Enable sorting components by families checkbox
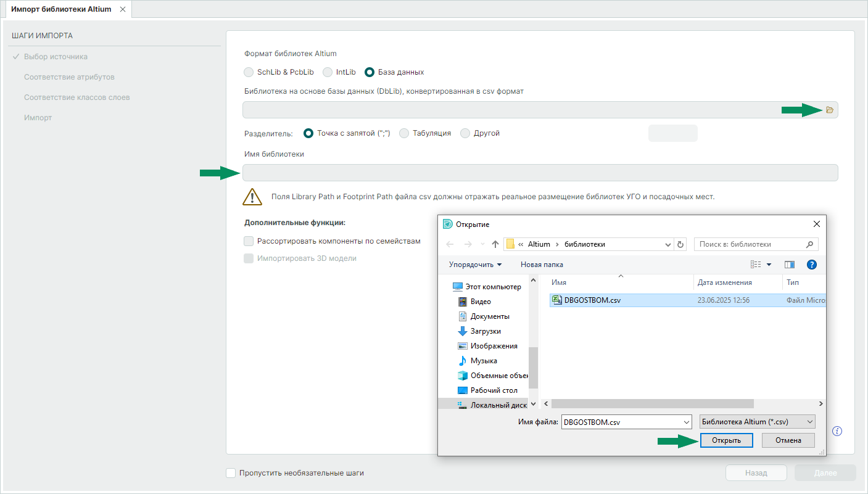 click(x=249, y=241)
